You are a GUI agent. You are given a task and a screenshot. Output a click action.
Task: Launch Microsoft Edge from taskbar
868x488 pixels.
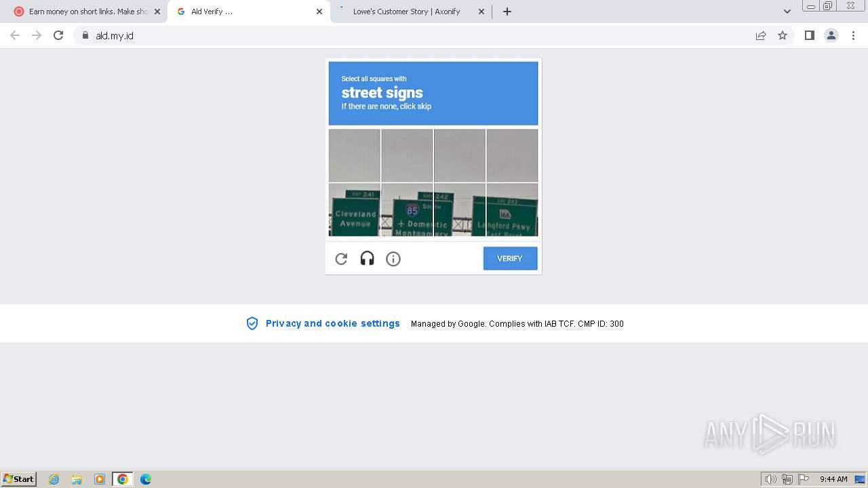(x=146, y=479)
